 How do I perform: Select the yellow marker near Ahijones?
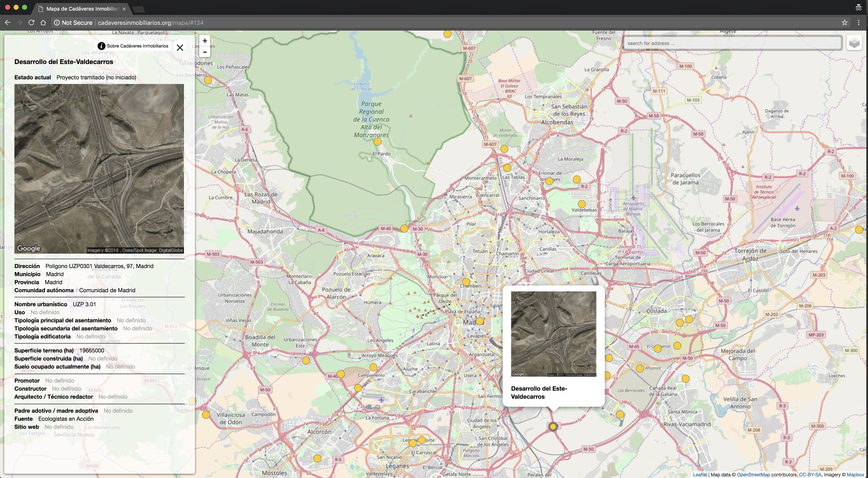(x=640, y=368)
